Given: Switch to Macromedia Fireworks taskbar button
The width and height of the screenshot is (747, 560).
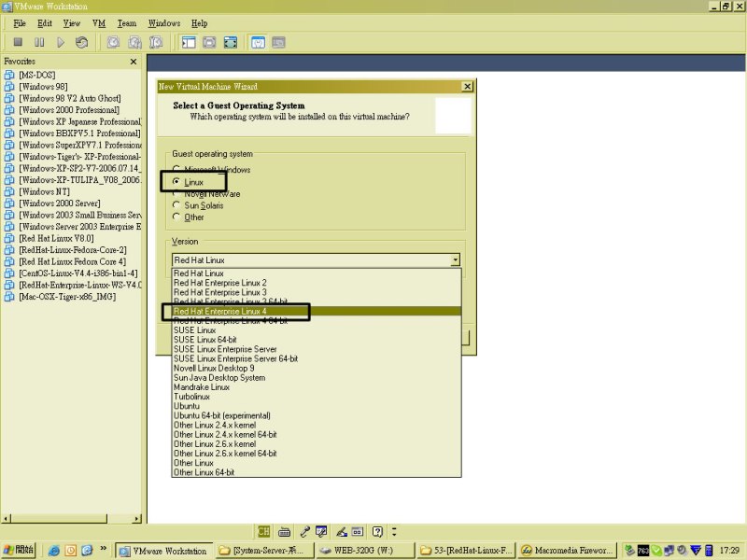Looking at the screenshot, I should coord(568,551).
